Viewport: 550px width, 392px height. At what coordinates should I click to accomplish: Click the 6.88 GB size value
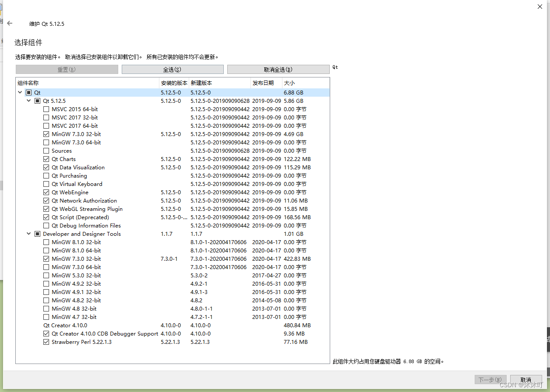pyautogui.click(x=293, y=93)
